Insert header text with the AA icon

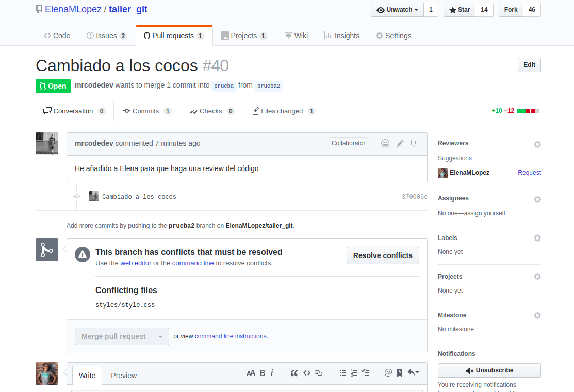coord(251,373)
